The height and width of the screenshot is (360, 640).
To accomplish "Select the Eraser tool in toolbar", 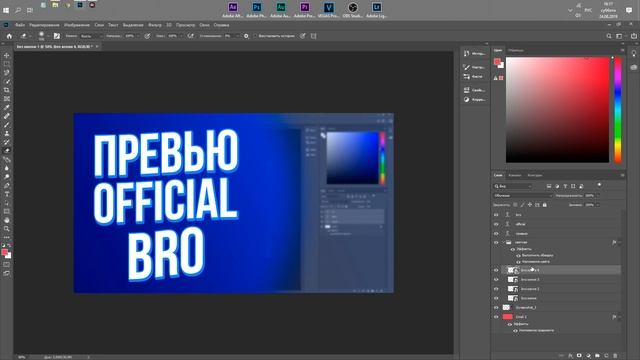I will (x=7, y=151).
